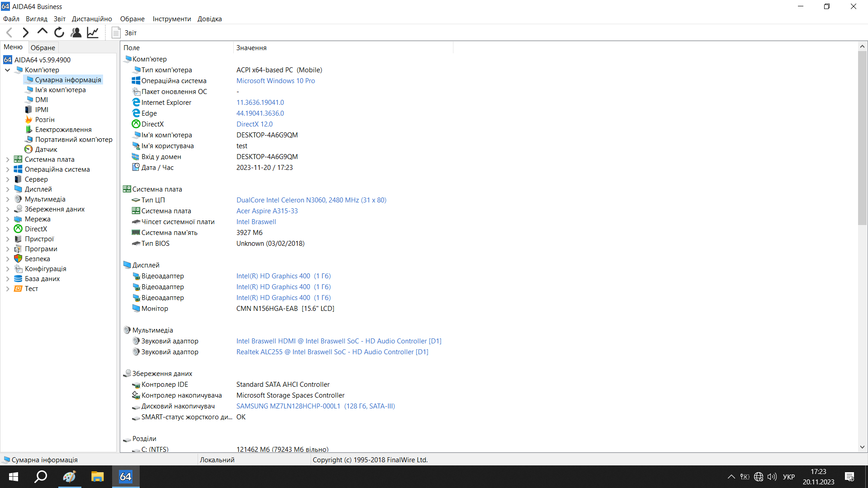868x488 pixels.
Task: Expand the Збереження даних tree node
Action: tap(8, 209)
